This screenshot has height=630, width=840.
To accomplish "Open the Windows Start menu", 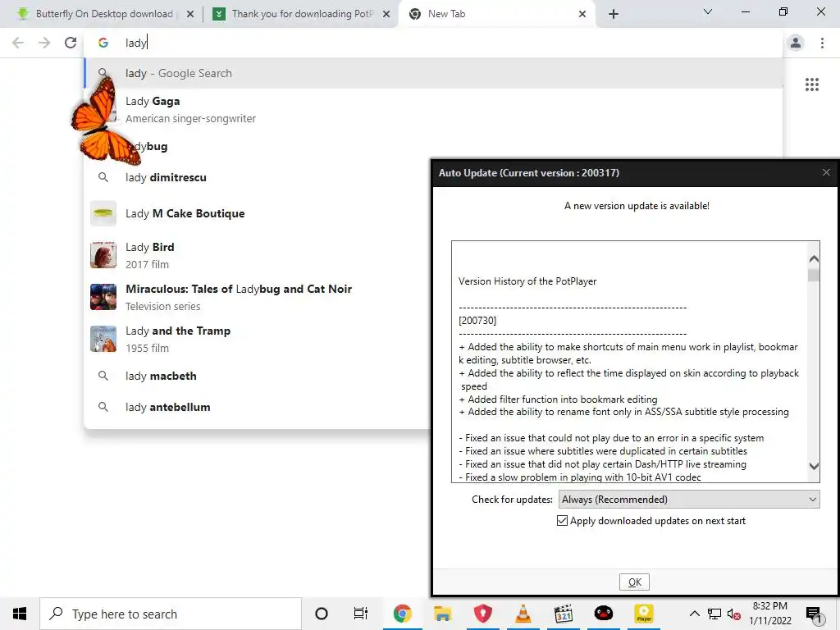I will [20, 614].
